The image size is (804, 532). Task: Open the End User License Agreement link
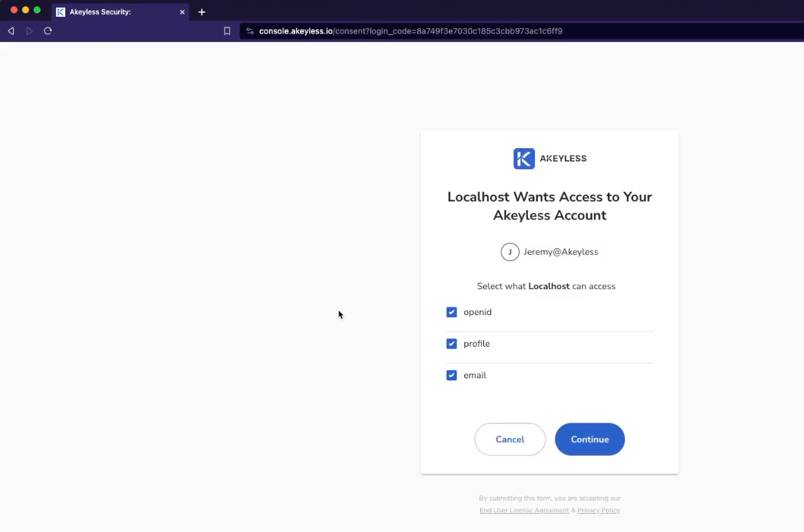524,510
